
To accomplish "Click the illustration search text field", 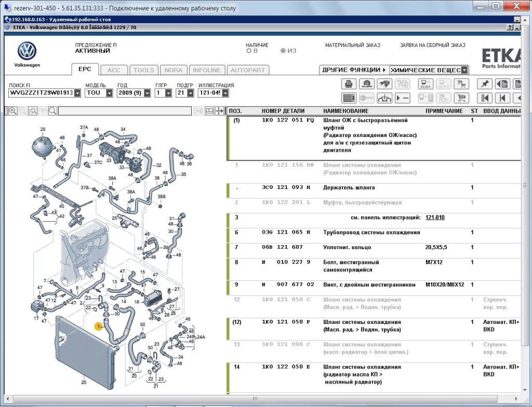I will [125, 111].
